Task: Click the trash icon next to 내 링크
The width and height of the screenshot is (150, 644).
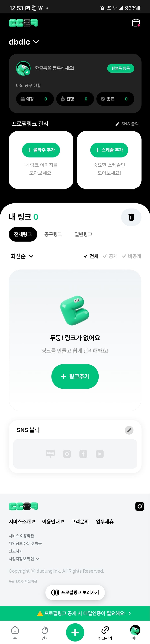Action: 131,217
